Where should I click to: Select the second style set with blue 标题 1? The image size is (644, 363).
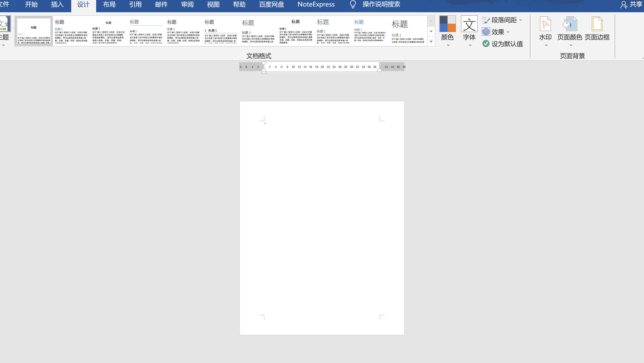pyautogui.click(x=71, y=31)
